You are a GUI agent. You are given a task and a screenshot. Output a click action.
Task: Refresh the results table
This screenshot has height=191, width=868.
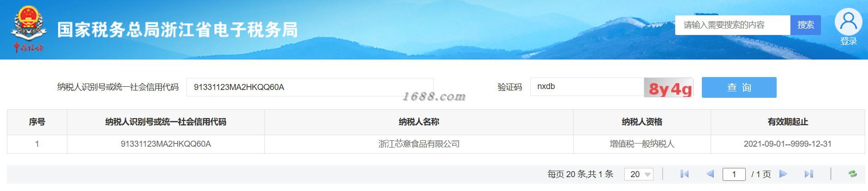tap(853, 174)
